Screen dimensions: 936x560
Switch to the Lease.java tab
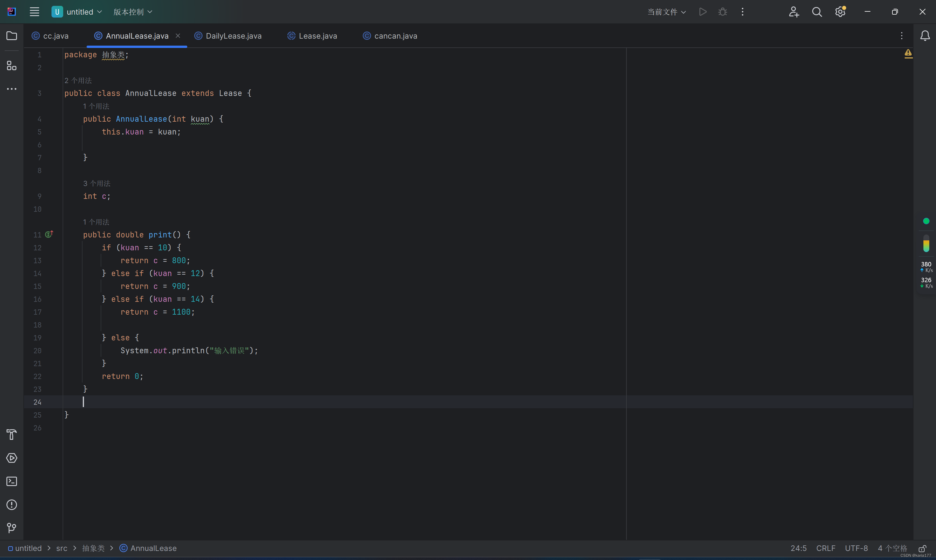pos(317,36)
